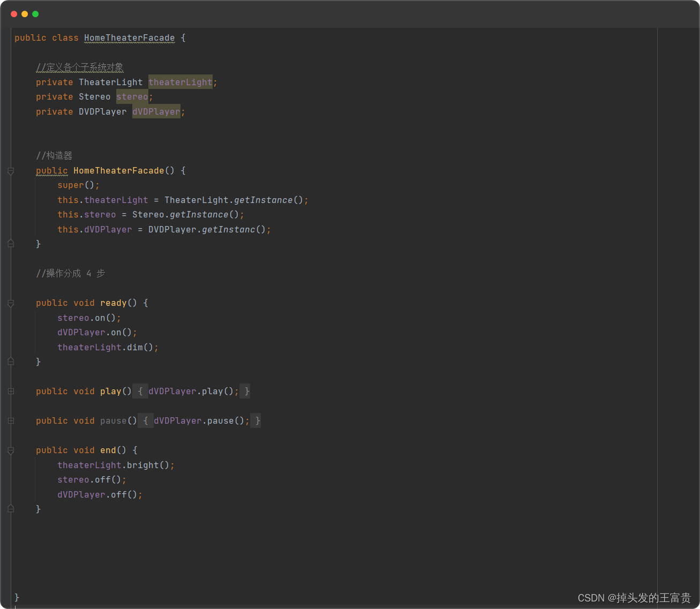Click getInstance() on the Stereo line
Screen dimensions: 700x609
pos(205,215)
